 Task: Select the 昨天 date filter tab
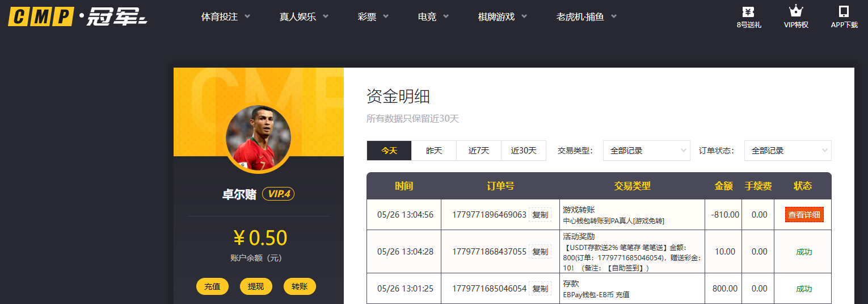(434, 151)
